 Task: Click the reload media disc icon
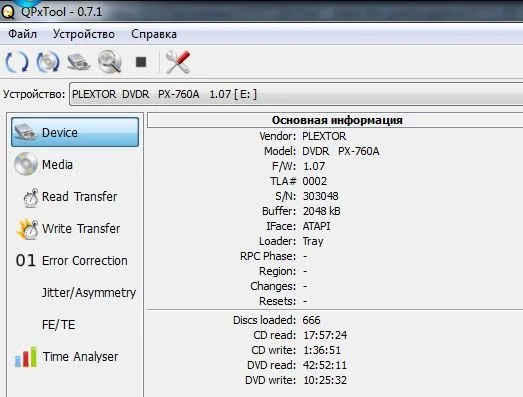coord(48,62)
